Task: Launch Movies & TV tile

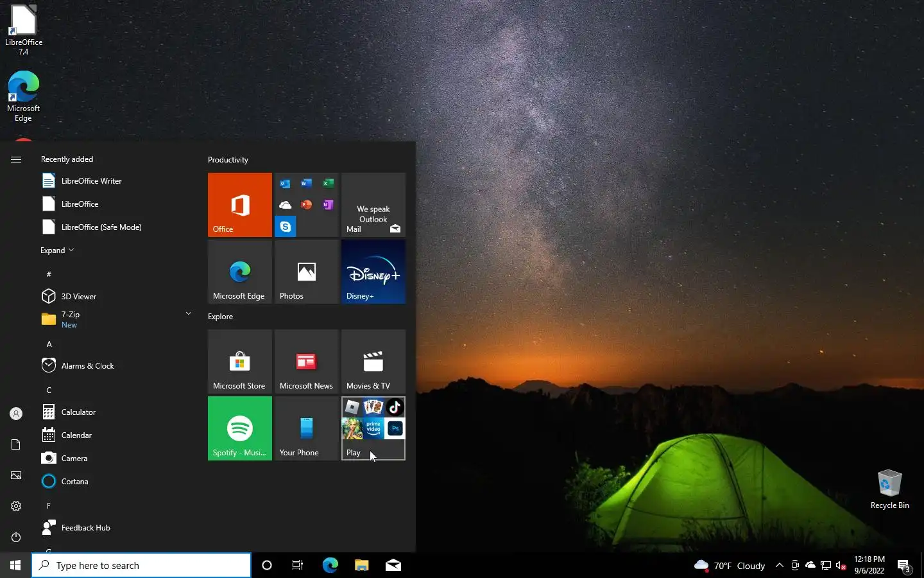Action: (373, 362)
